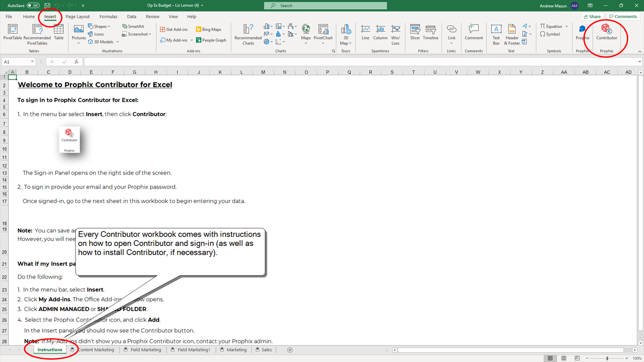Expand My Add-ins dropdown
This screenshot has height=362, width=644.
pos(191,40)
